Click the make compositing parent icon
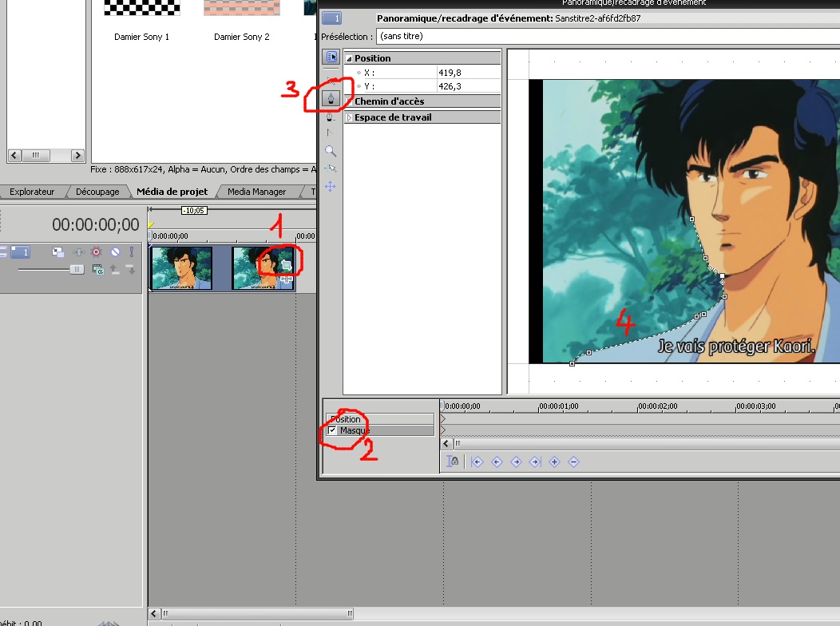840x626 pixels. click(x=115, y=270)
